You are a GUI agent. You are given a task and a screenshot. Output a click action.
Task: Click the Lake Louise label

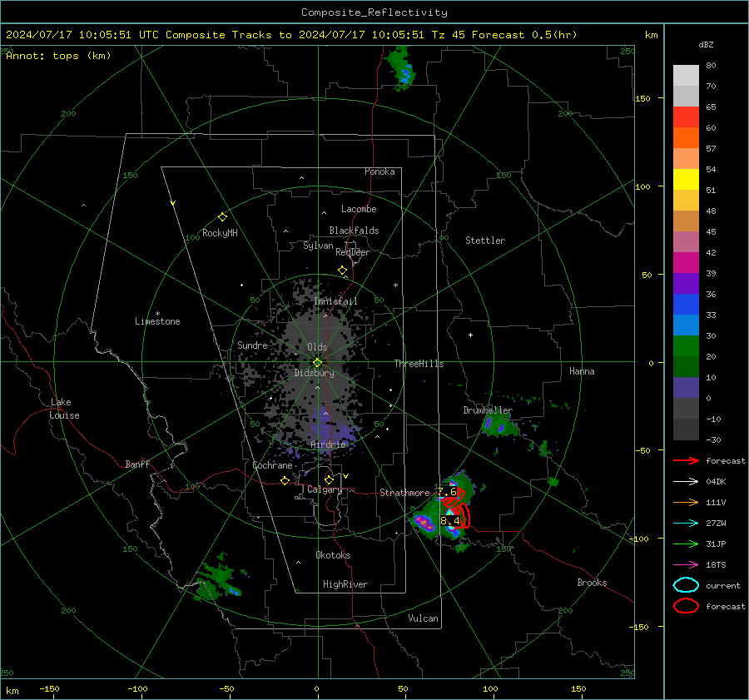(64, 409)
